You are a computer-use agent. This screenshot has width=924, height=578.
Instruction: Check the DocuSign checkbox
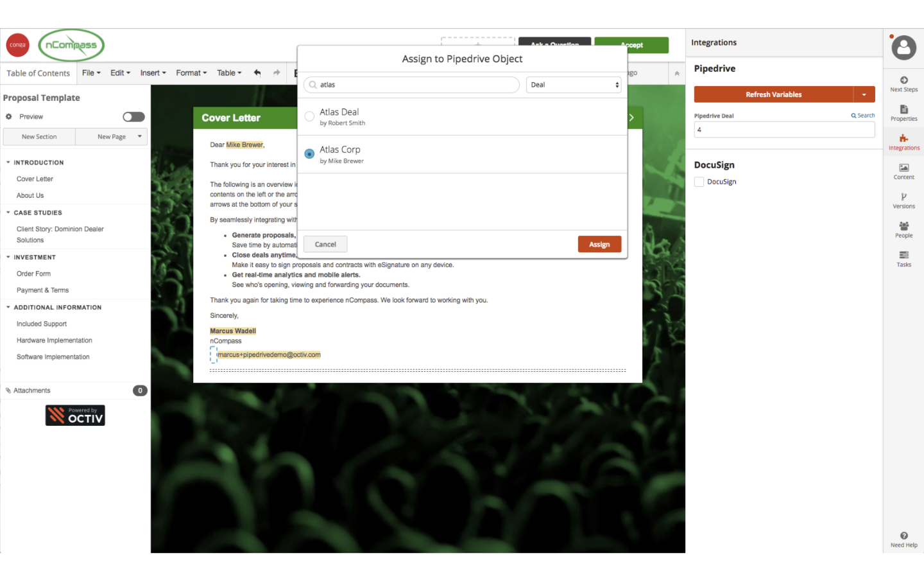(x=699, y=181)
